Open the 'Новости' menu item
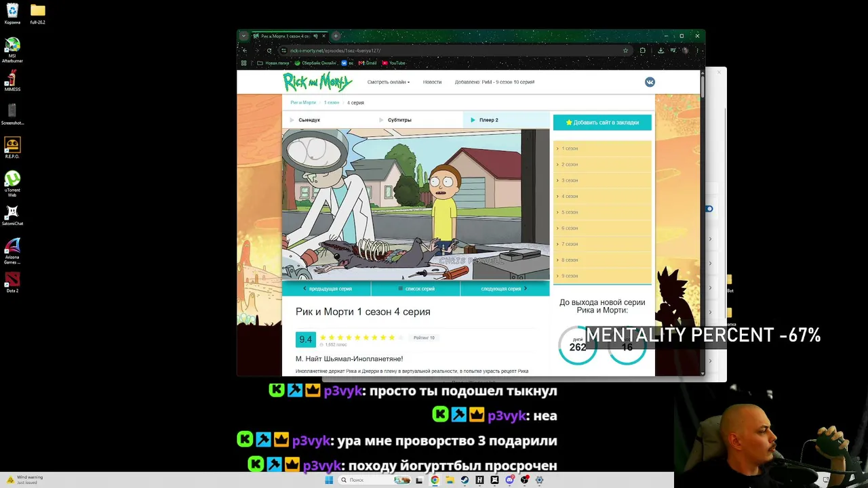868x488 pixels. point(432,82)
